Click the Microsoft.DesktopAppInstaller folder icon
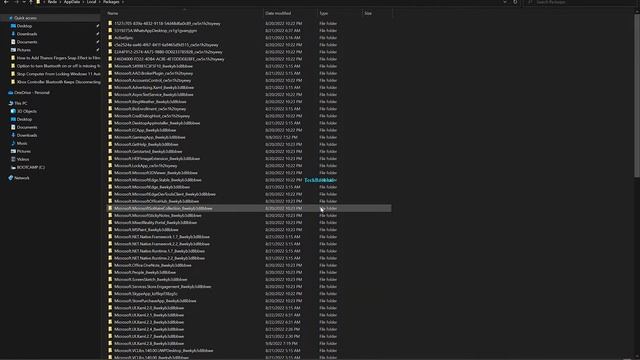Image resolution: width=640 pixels, height=360 pixels. [x=110, y=123]
